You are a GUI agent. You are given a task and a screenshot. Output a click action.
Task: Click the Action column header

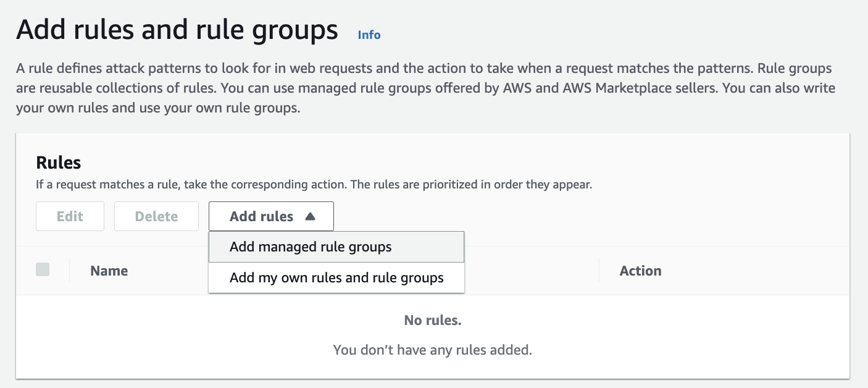(x=640, y=271)
